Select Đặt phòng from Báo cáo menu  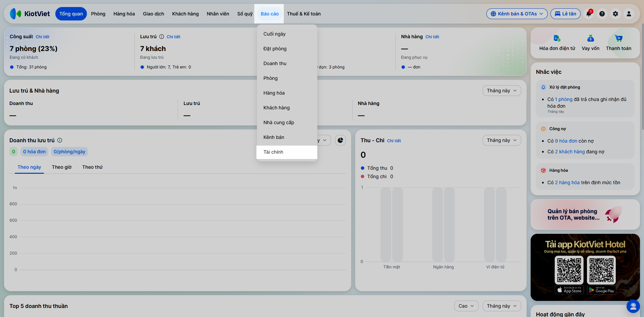pos(287,49)
